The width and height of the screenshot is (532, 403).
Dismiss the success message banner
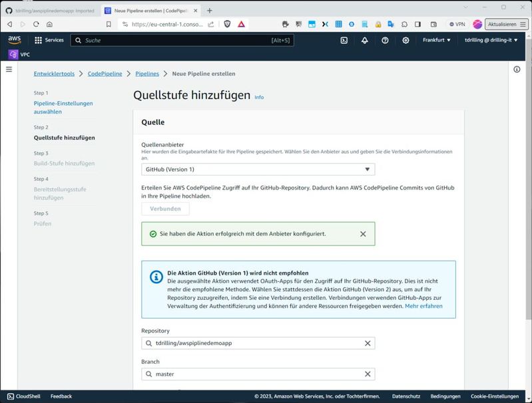pyautogui.click(x=363, y=234)
